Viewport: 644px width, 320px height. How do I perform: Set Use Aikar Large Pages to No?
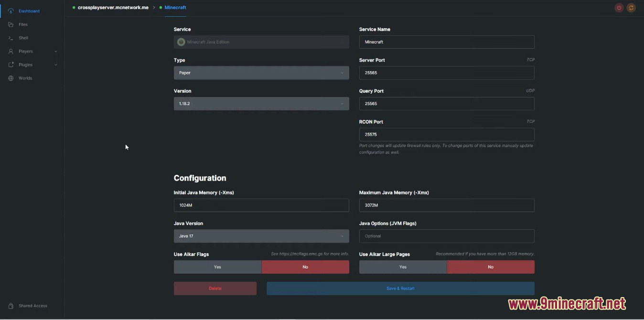(491, 267)
